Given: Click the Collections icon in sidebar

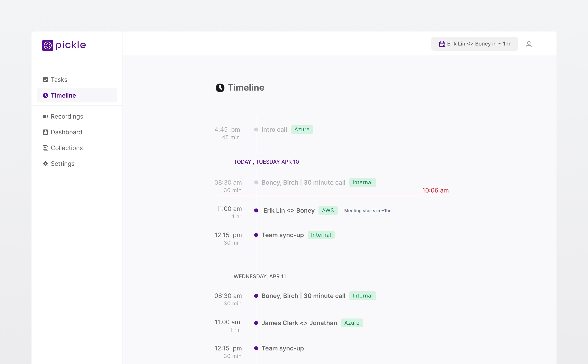Looking at the screenshot, I should 45,148.
